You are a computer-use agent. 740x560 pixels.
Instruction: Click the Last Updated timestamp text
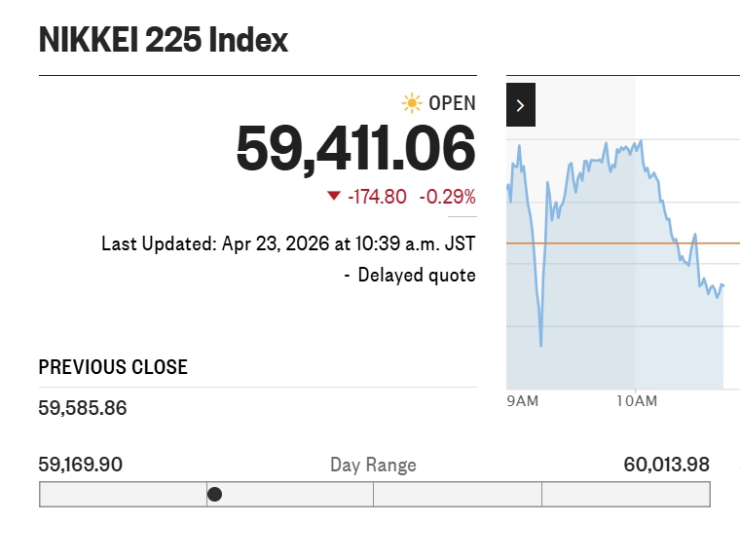tap(288, 243)
